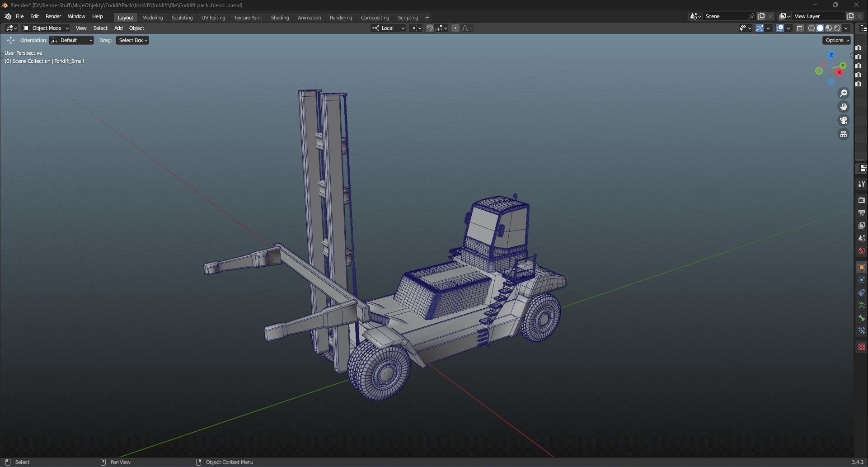
Task: Expand the gizmo options dropdown arrow
Action: pyautogui.click(x=768, y=28)
